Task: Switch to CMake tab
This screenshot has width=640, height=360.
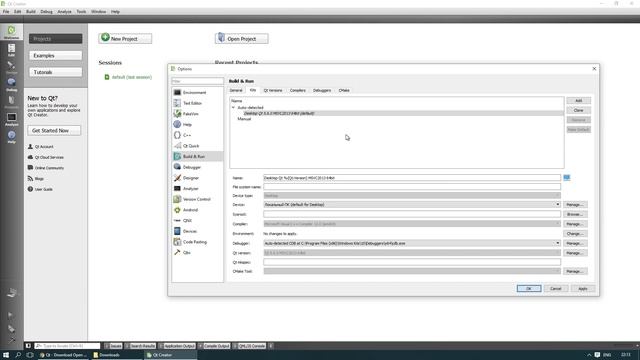Action: (344, 90)
